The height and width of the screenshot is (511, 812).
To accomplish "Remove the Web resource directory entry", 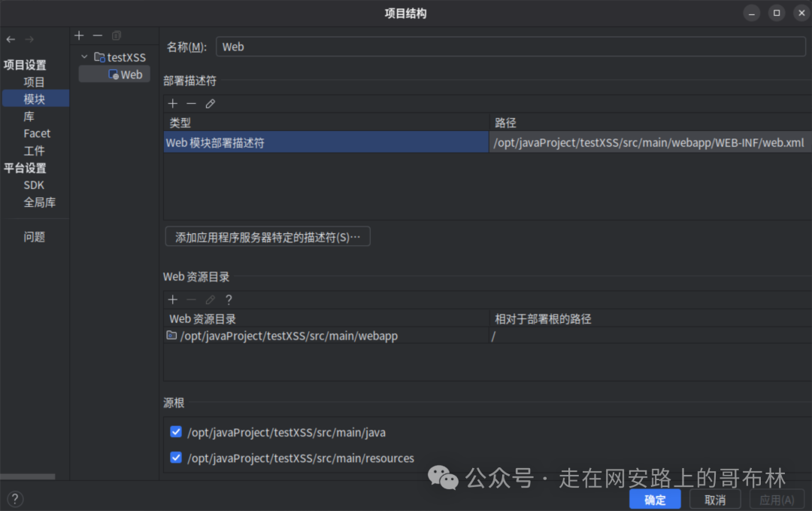I will coord(192,300).
